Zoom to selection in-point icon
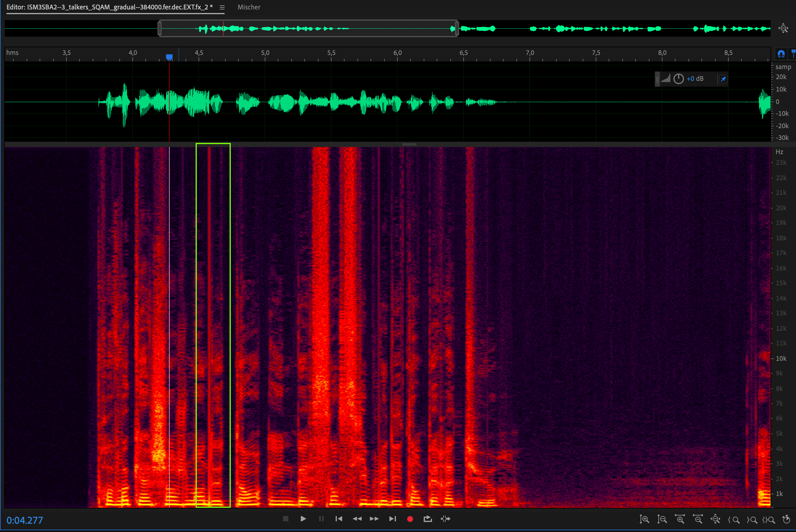 click(x=734, y=519)
